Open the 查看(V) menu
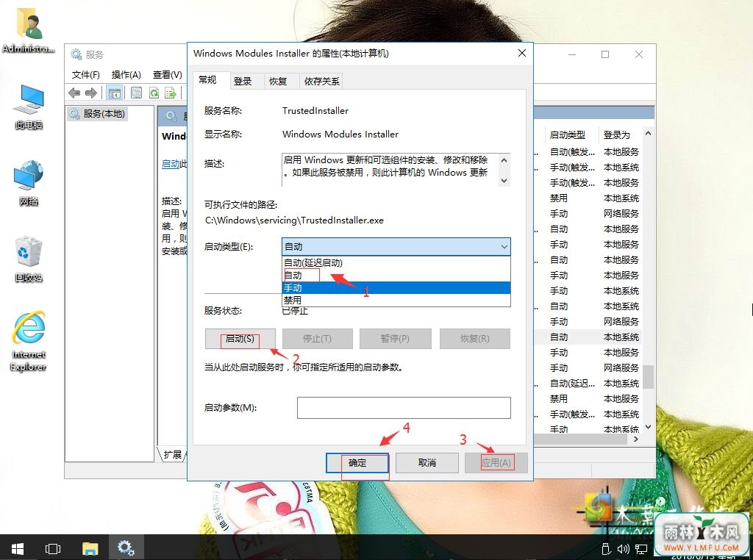Viewport: 753px width, 560px height. coord(167,75)
